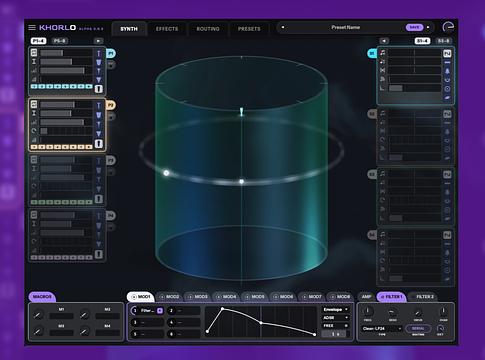Screen dimensions: 485x360
Task: Select the MOD5 tab
Action: 254,296
